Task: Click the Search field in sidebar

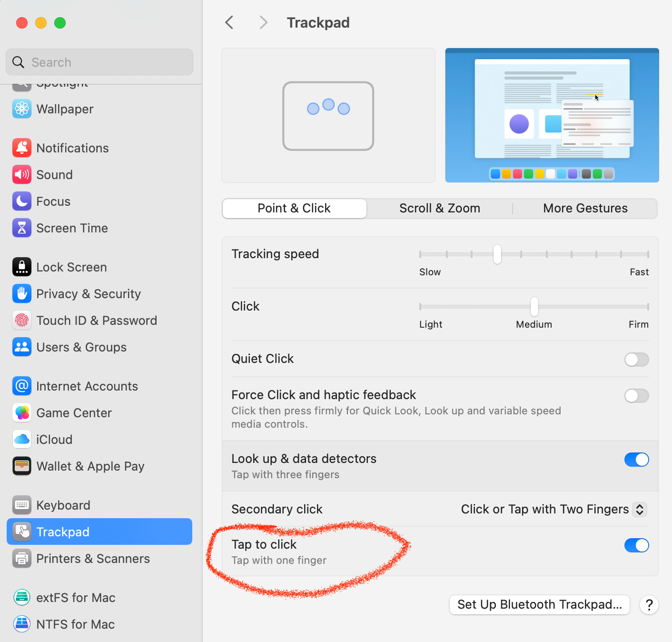Action: 99,62
